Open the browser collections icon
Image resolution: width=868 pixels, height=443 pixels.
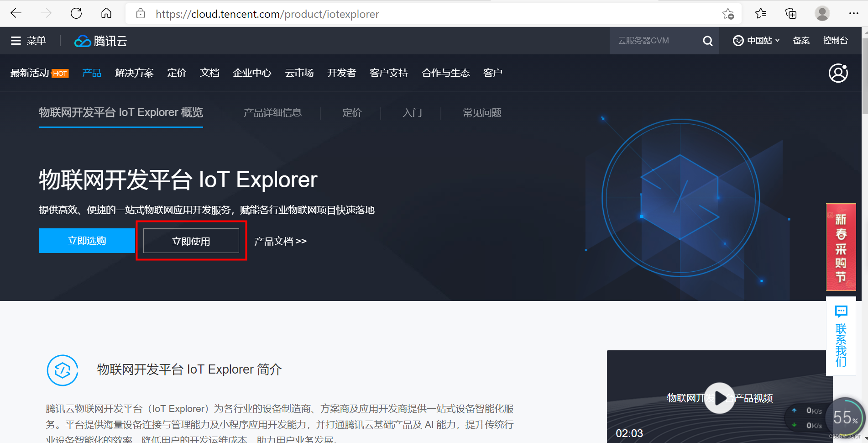tap(791, 14)
